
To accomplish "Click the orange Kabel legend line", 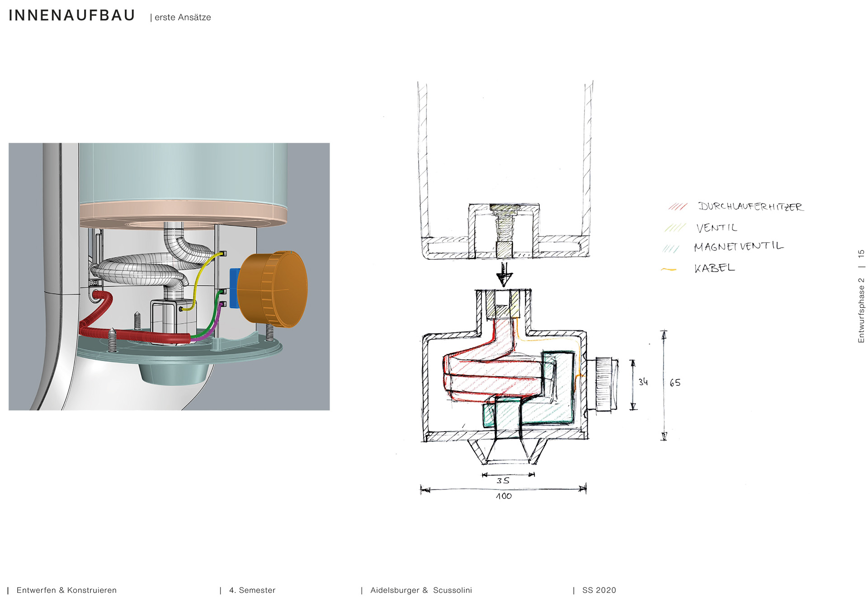I will click(x=669, y=269).
